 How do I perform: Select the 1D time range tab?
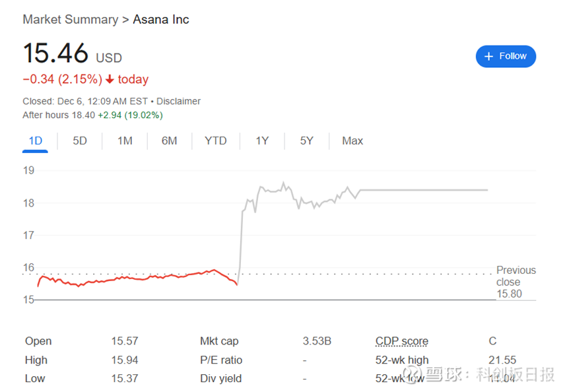(x=36, y=141)
